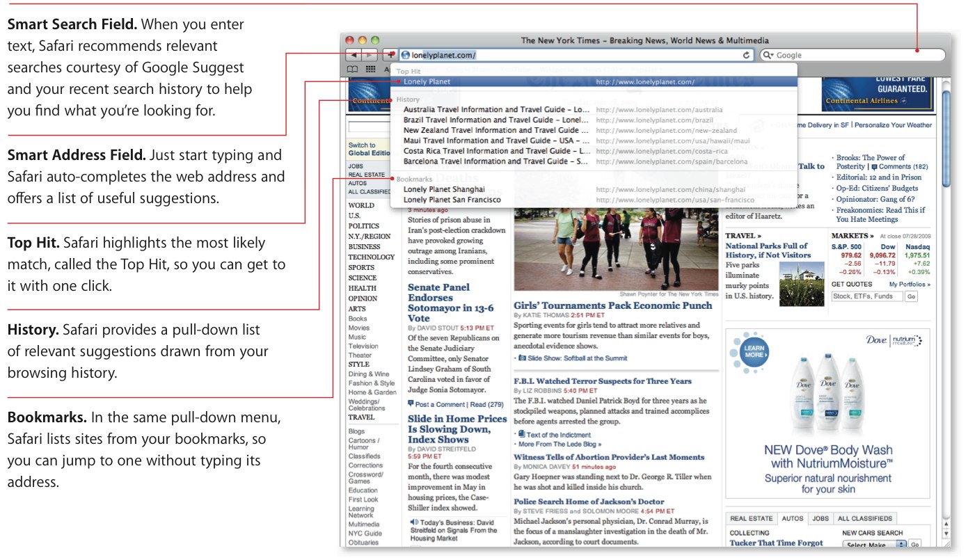Click the reload icon in the address bar

point(747,55)
